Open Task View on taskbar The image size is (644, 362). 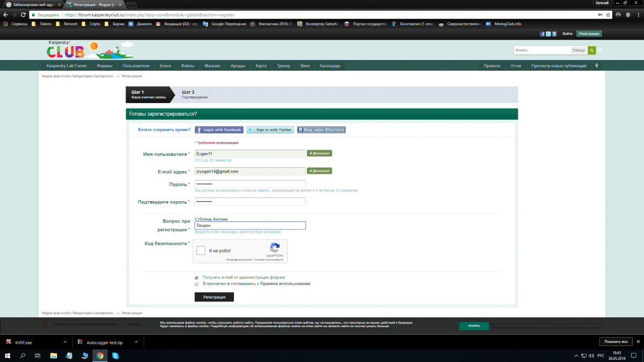(x=38, y=356)
